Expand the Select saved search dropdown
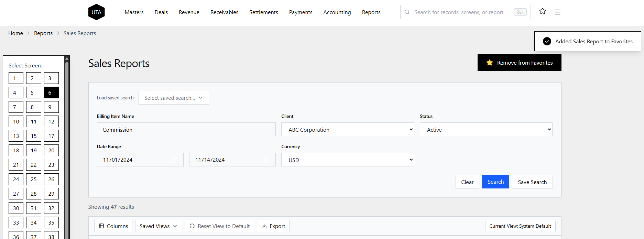This screenshot has height=239, width=644. 174,98
